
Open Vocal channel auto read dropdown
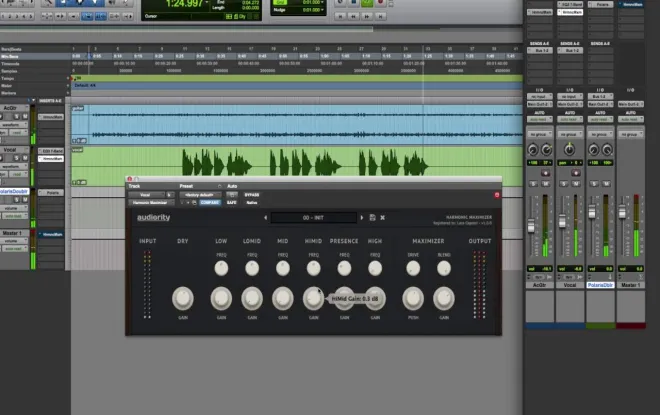pos(570,120)
